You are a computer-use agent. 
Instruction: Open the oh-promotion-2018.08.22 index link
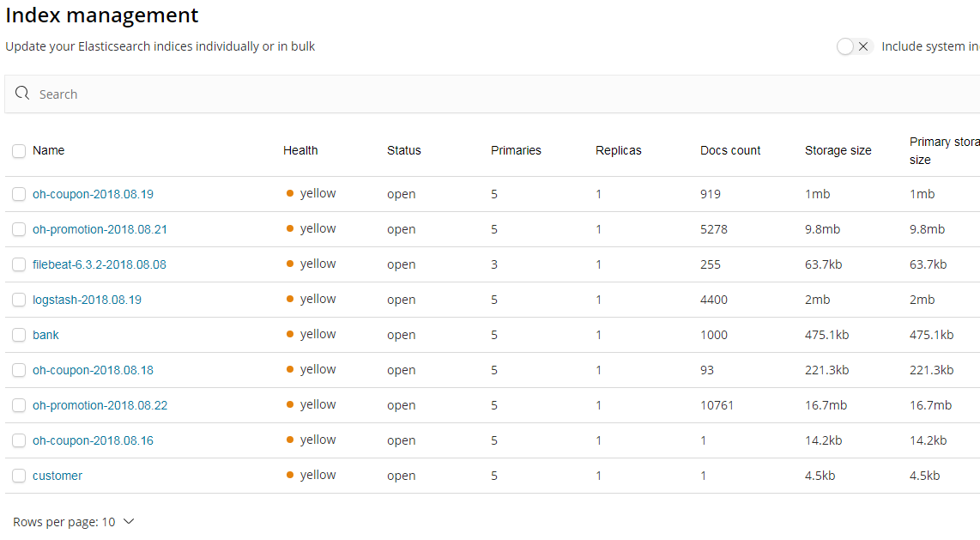[100, 405]
